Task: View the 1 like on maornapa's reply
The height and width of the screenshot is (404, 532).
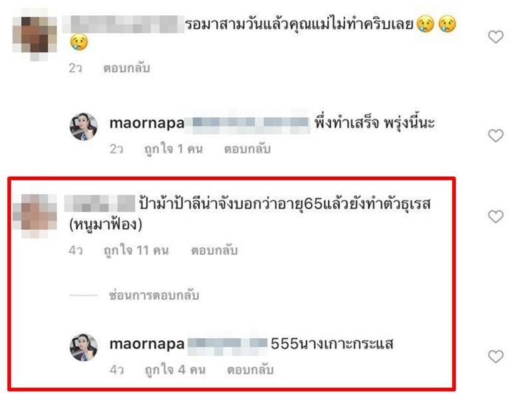Action: coord(174,149)
